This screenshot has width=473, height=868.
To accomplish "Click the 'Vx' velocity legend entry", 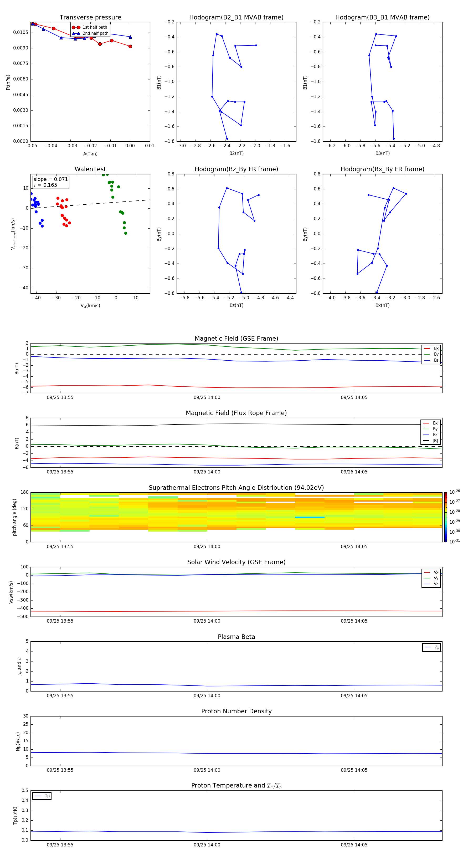I will 431,572.
